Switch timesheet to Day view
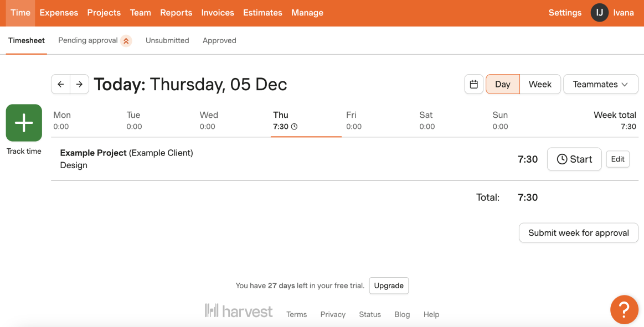644x327 pixels. (503, 84)
